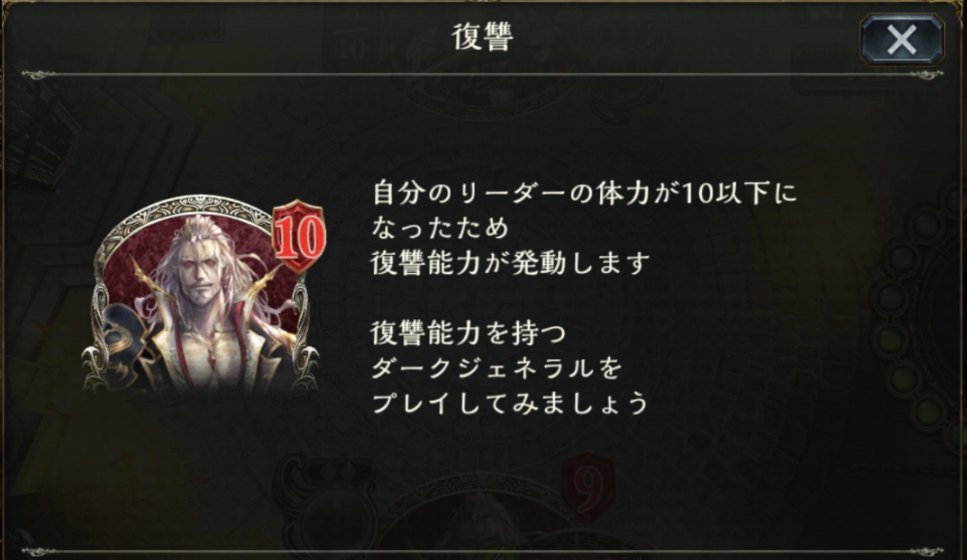This screenshot has width=967, height=560.
Task: Tap the text なったため
Action: point(440,228)
